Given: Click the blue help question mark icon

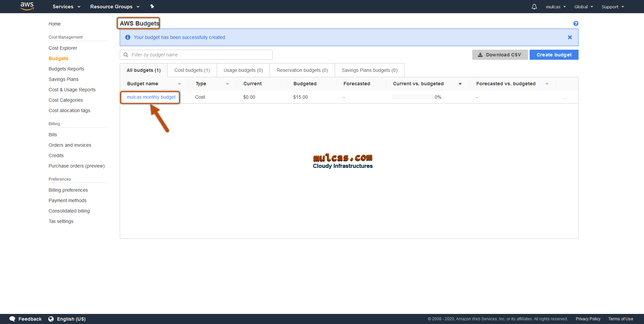Looking at the screenshot, I should pos(576,24).
